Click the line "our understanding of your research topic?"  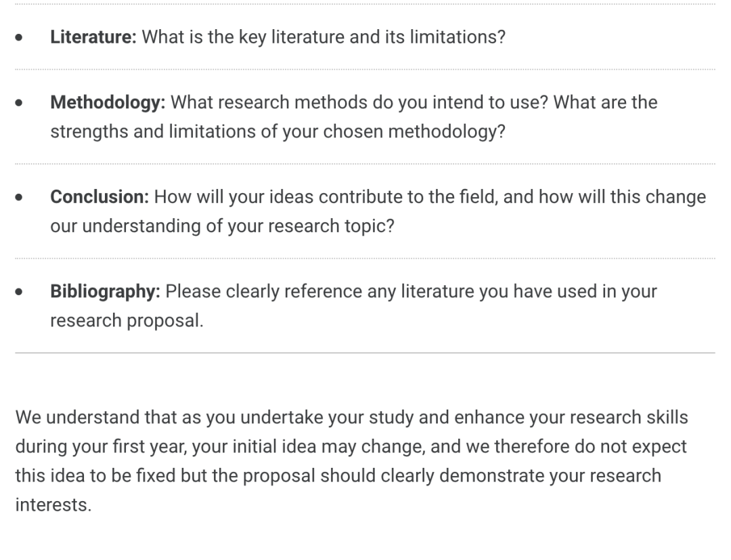pyautogui.click(x=222, y=225)
